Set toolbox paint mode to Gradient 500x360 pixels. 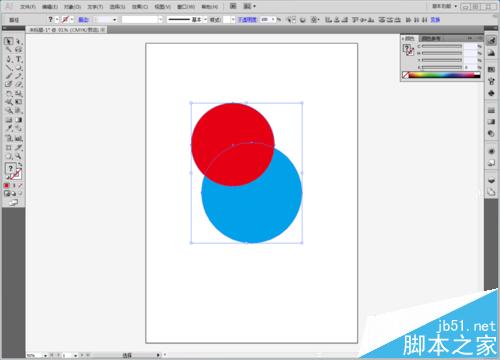13,185
